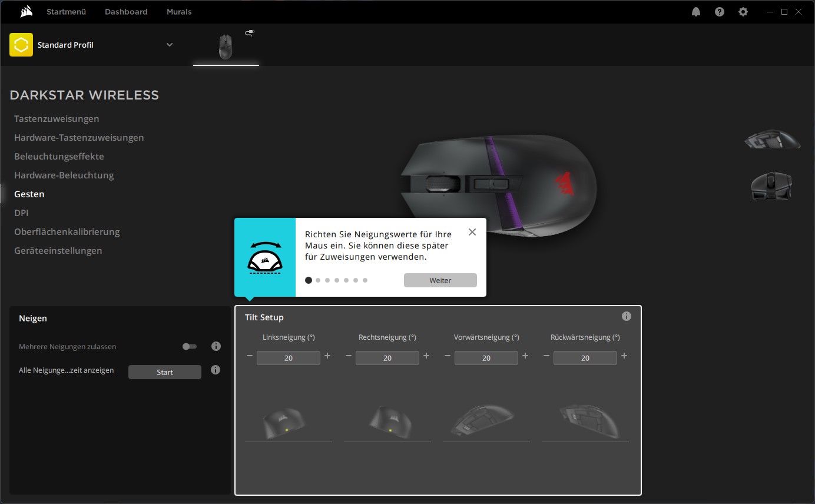Click the help question mark icon

tap(720, 12)
